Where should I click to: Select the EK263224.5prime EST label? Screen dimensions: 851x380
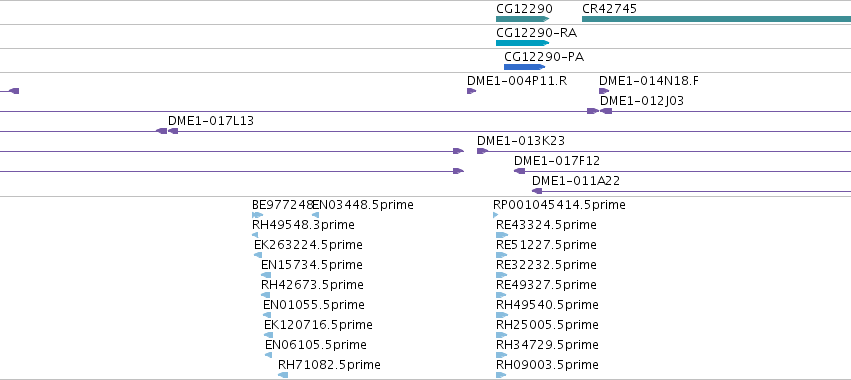point(308,245)
